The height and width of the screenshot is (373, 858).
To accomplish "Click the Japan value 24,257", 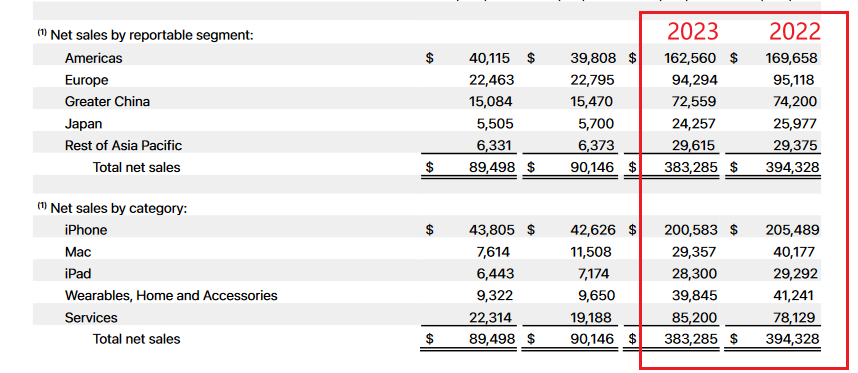I will [x=692, y=124].
